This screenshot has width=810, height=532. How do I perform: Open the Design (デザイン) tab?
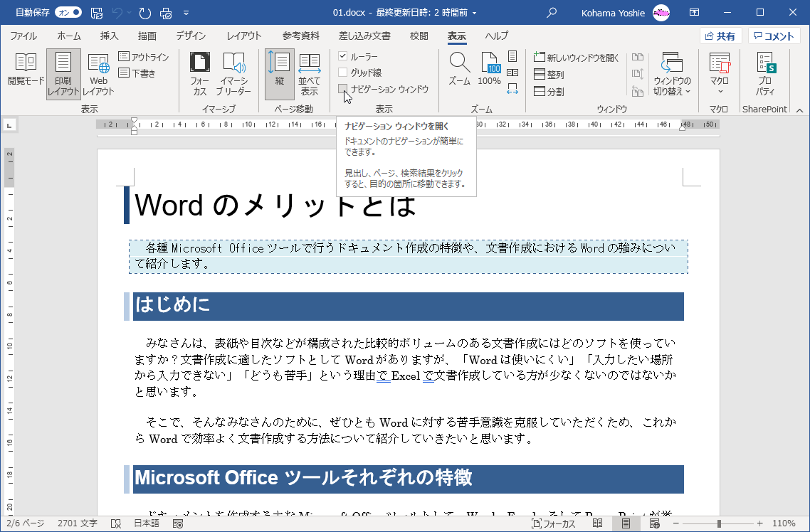pos(191,36)
